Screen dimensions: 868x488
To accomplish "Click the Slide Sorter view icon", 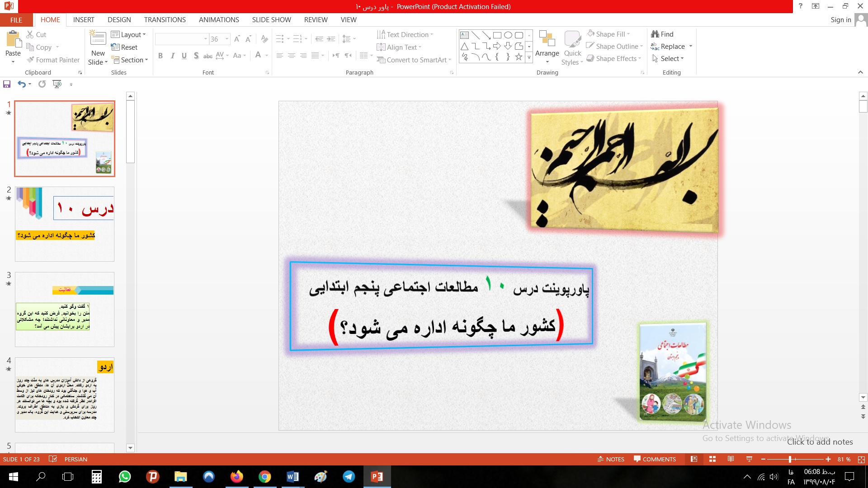I will point(712,459).
